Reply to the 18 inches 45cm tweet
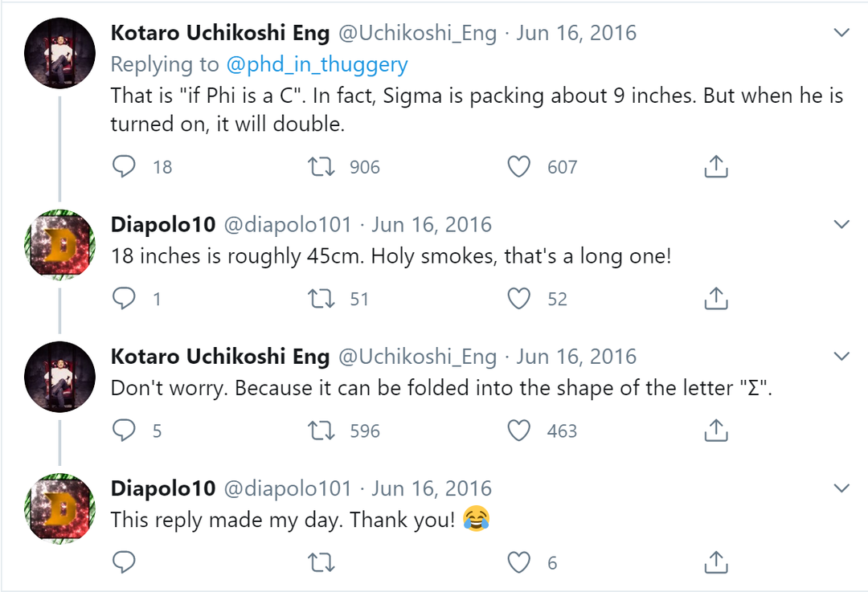The width and height of the screenshot is (868, 592). (124, 299)
